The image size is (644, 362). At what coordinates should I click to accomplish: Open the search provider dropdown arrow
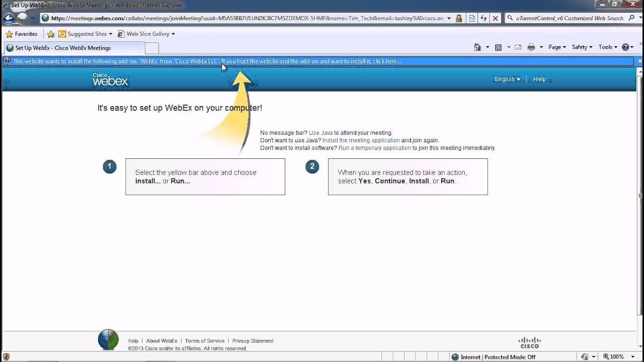click(639, 18)
